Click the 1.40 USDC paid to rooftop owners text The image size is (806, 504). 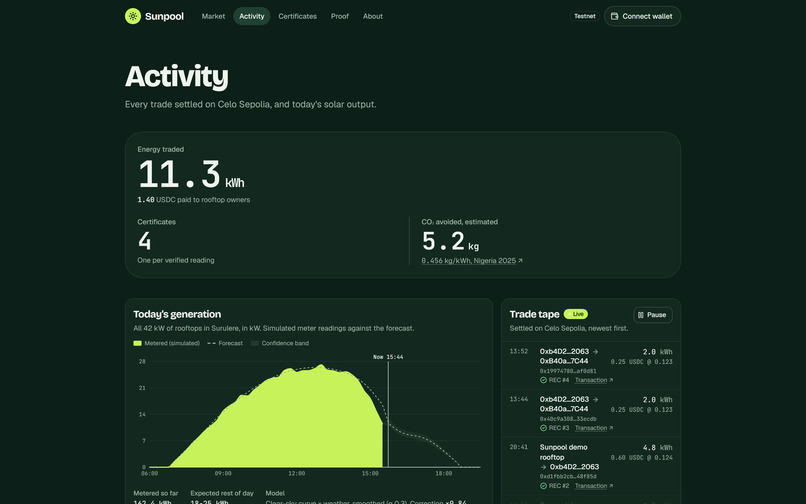coord(194,200)
